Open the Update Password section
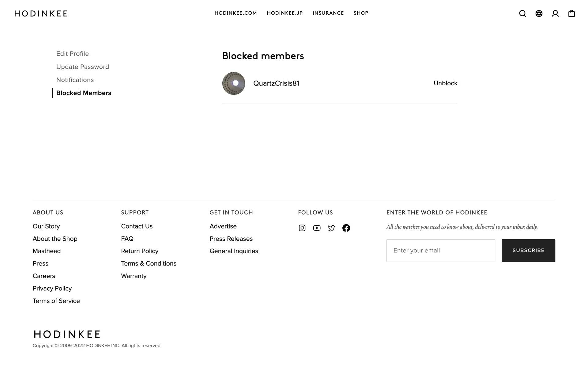 (x=83, y=67)
